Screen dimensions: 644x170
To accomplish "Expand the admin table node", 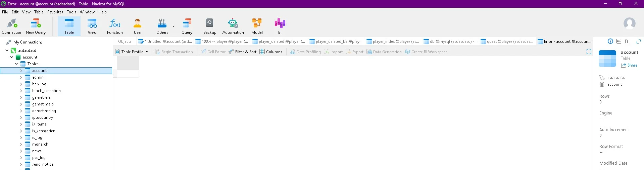I will tap(21, 77).
